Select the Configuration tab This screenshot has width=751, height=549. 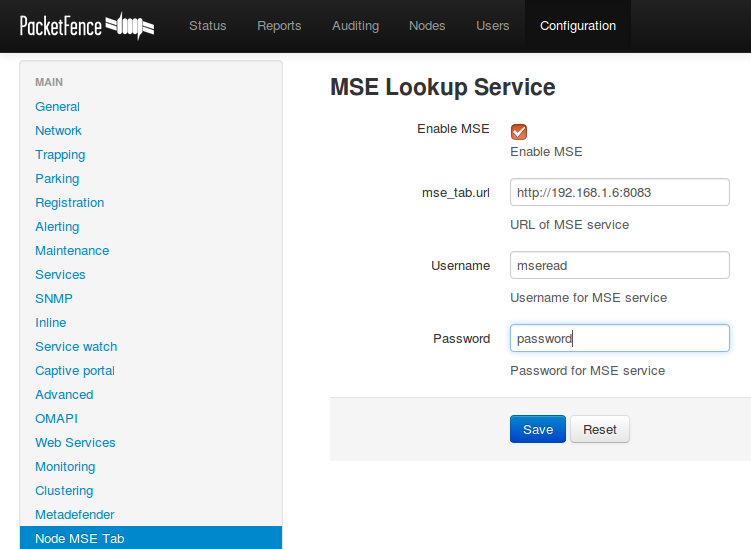(x=578, y=26)
